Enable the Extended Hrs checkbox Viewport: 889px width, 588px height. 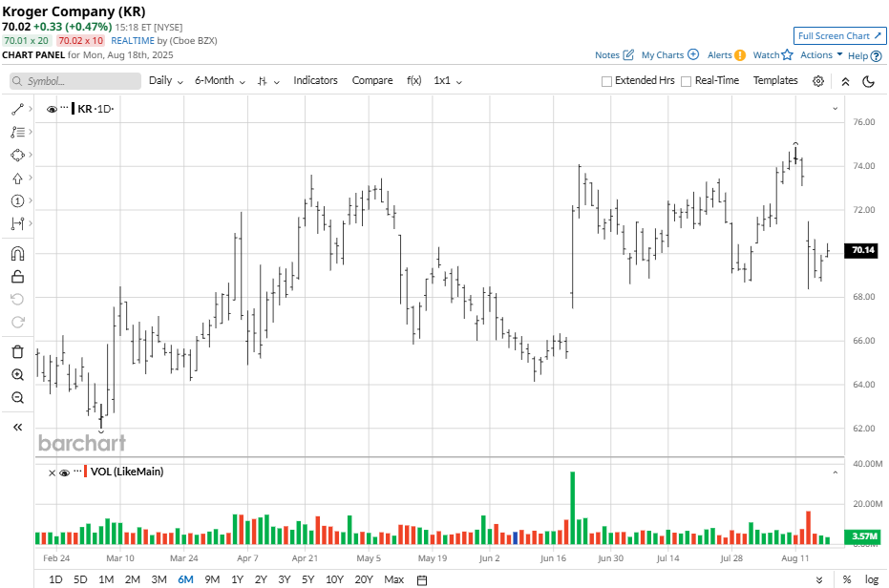tap(606, 81)
